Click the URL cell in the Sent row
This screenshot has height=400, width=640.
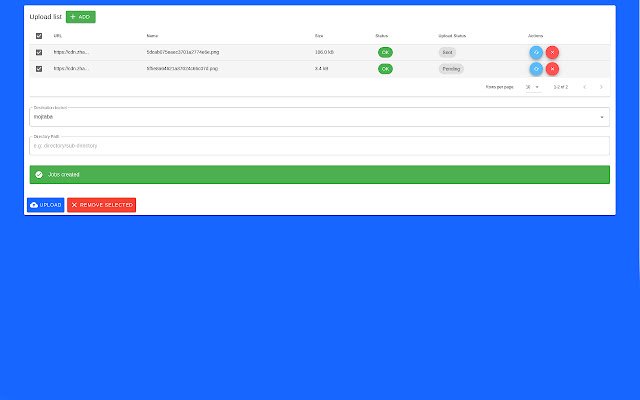coord(71,52)
